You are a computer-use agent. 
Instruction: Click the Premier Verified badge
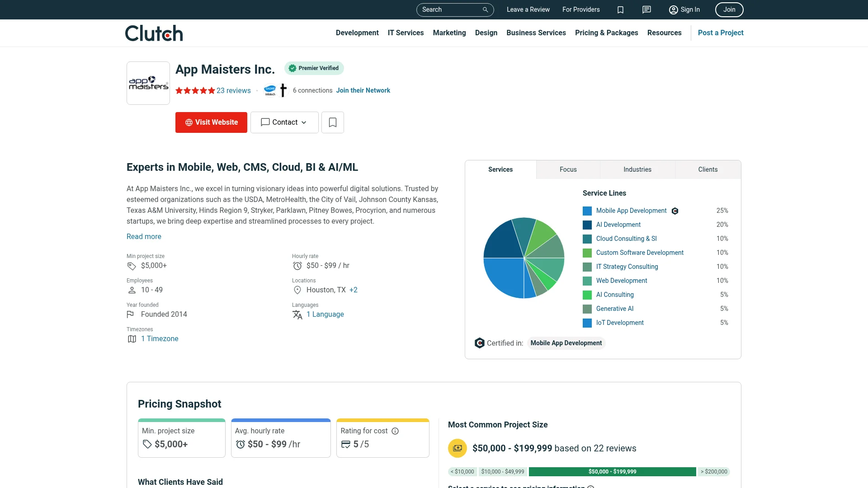(x=314, y=68)
